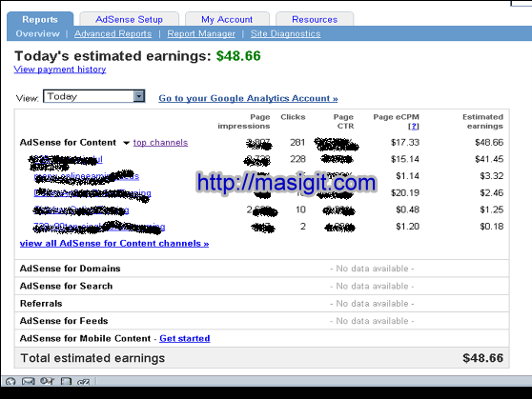The image size is (532, 399).
Task: Open the Page eCPM [?] help link
Action: (413, 126)
